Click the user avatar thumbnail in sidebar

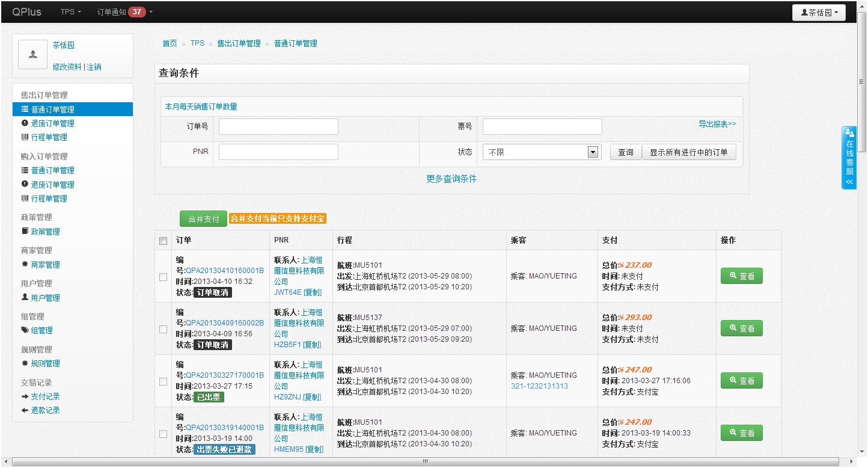[33, 55]
